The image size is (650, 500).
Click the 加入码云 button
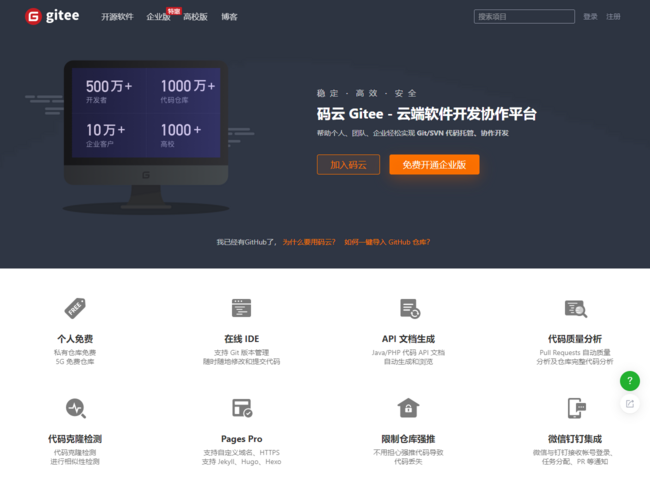click(348, 165)
